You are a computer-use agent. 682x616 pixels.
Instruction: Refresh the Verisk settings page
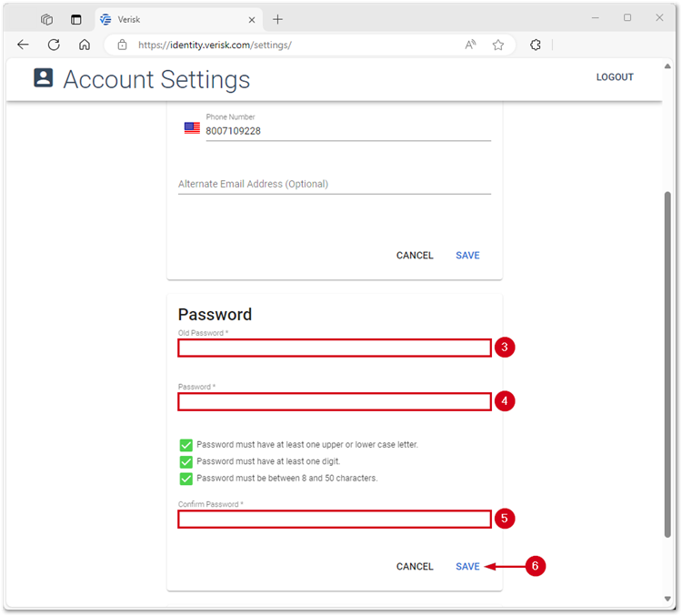tap(54, 45)
